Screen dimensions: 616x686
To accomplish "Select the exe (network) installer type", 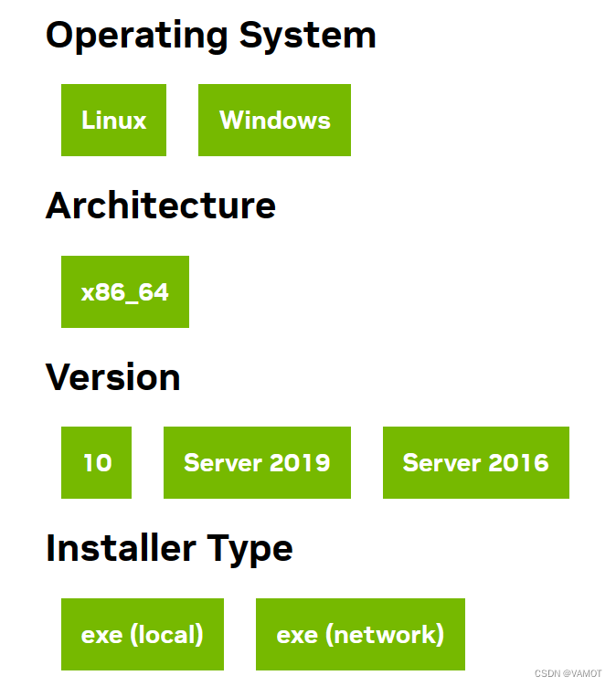I will click(x=360, y=634).
